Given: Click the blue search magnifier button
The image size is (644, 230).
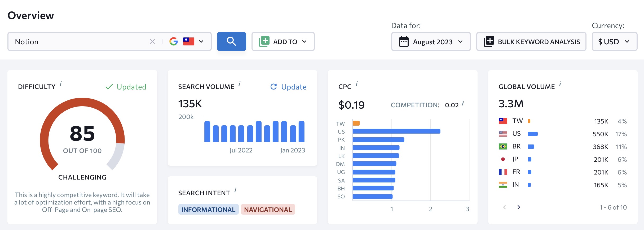Looking at the screenshot, I should click(231, 41).
